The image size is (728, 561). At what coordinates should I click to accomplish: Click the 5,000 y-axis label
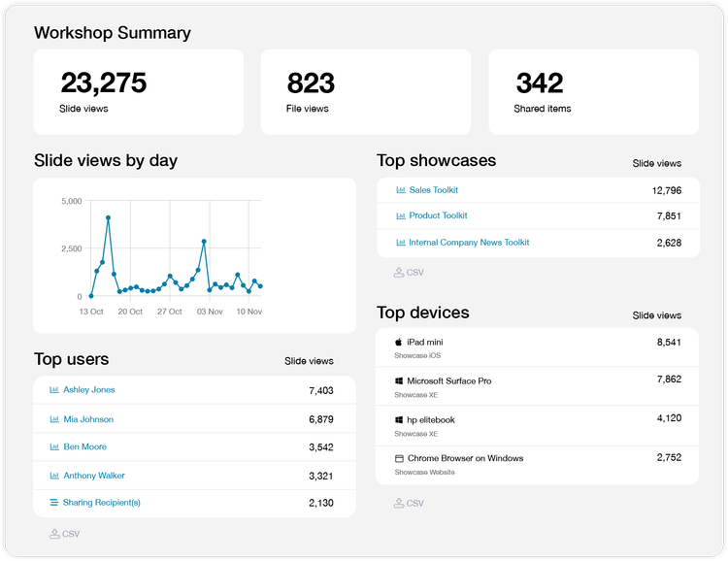point(72,201)
